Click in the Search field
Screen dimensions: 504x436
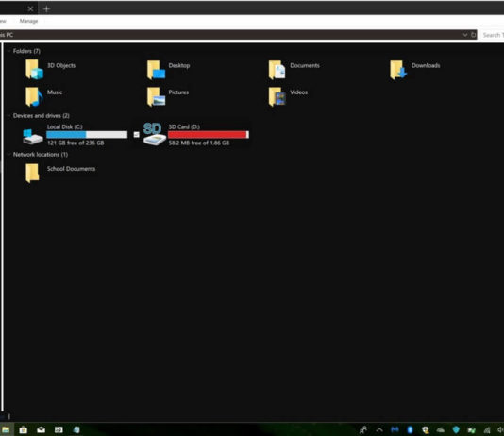[x=492, y=35]
